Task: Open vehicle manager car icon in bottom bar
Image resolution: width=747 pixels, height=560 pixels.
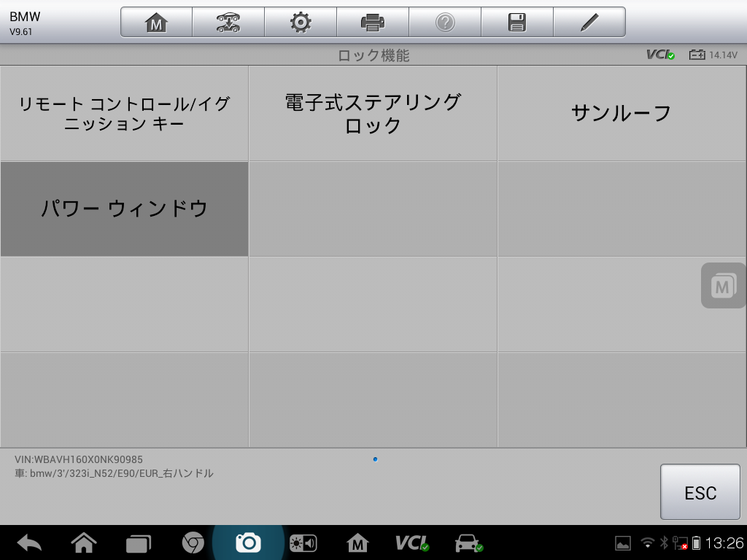Action: point(468,542)
